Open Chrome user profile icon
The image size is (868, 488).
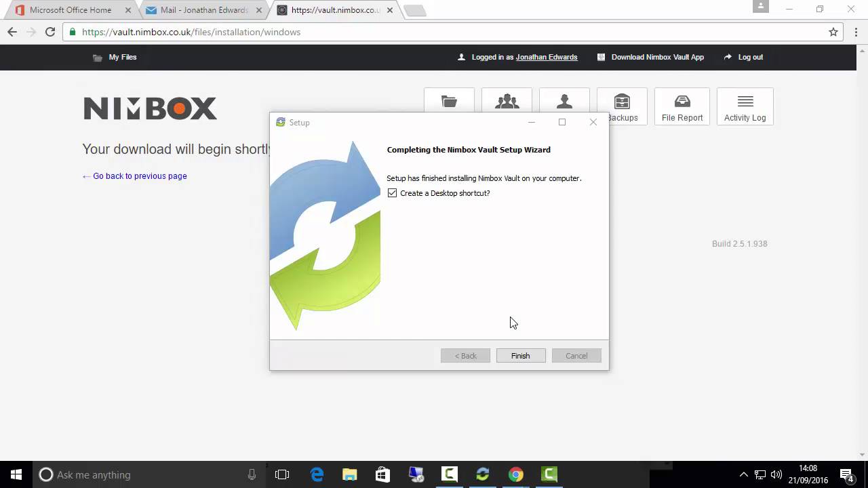[x=761, y=7]
